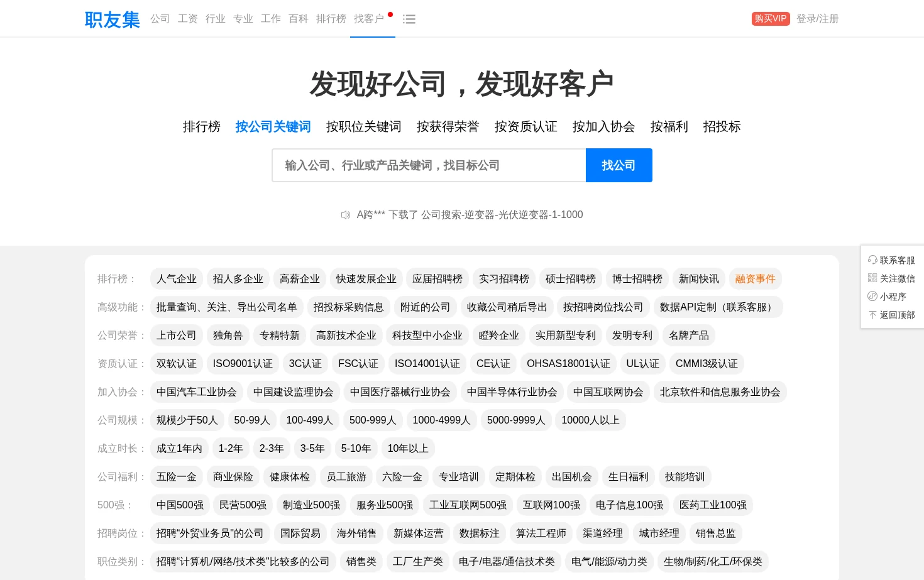This screenshot has width=924, height=580.
Task: Focus the company keyword search input
Action: 429,165
